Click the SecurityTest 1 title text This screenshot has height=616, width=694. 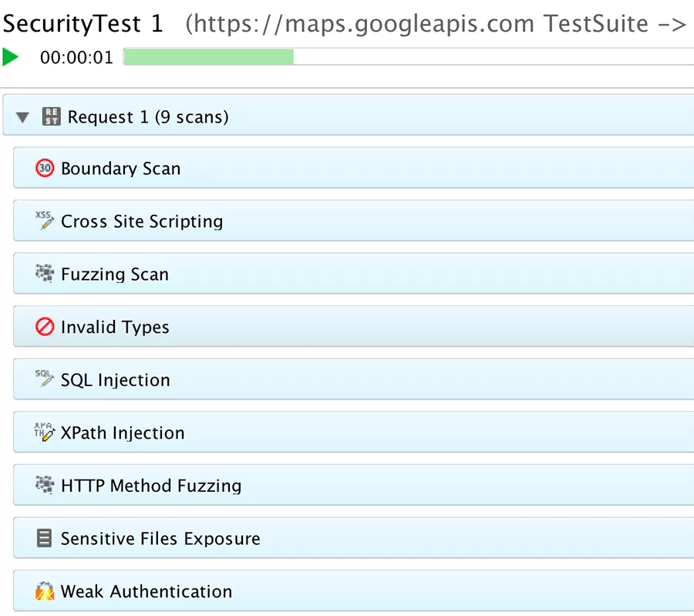(83, 24)
